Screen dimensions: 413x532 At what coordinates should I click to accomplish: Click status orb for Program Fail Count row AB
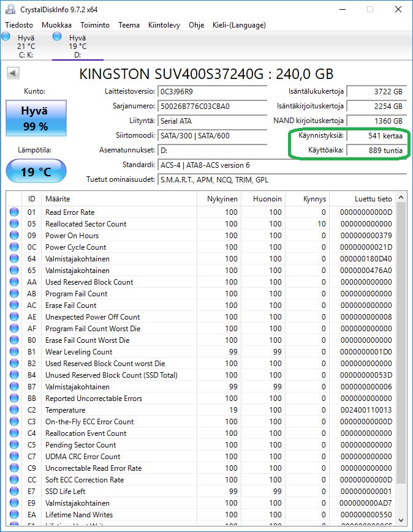[x=14, y=293]
